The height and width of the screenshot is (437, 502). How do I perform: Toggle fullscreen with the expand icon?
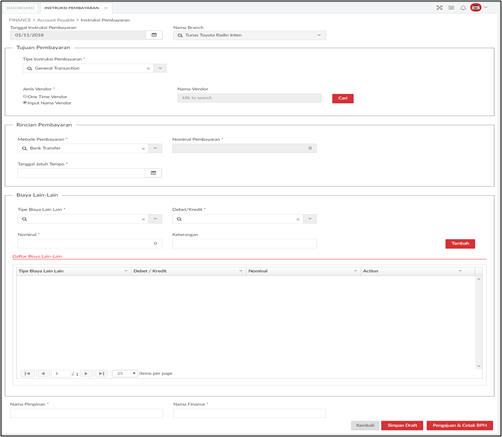(439, 8)
